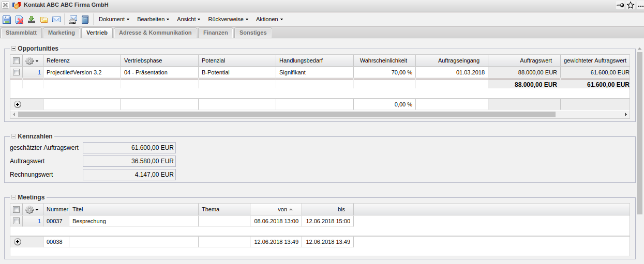The width and height of the screenshot is (644, 264).
Task: Pin the window with the pushpin icon
Action: [x=620, y=5]
